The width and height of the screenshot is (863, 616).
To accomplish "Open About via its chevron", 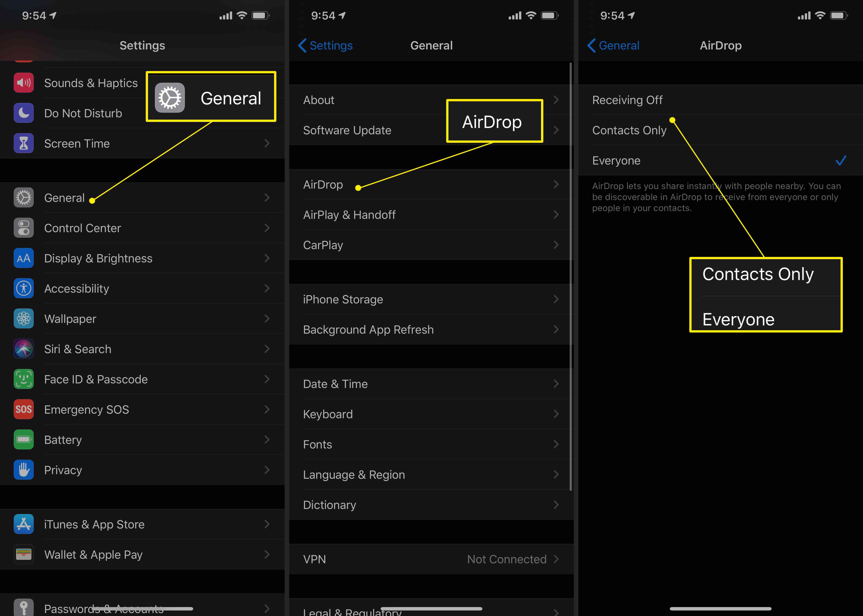I will click(x=556, y=100).
